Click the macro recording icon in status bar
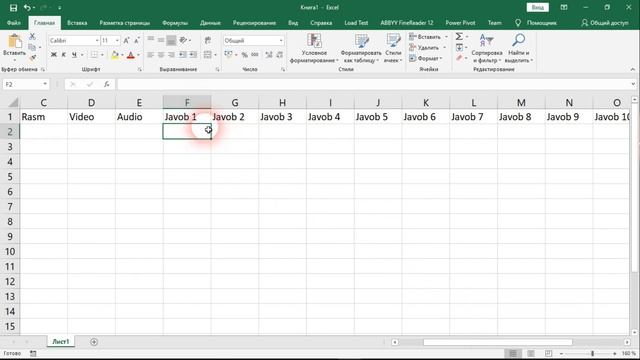This screenshot has height=360, width=640. (33, 353)
